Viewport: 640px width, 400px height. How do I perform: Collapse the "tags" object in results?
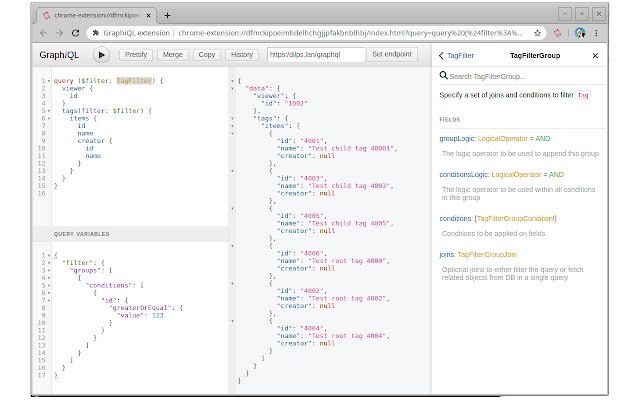[x=233, y=118]
